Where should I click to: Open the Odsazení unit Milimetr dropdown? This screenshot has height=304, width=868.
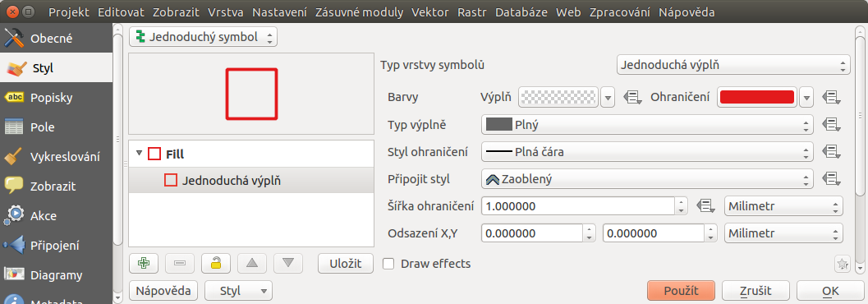783,233
